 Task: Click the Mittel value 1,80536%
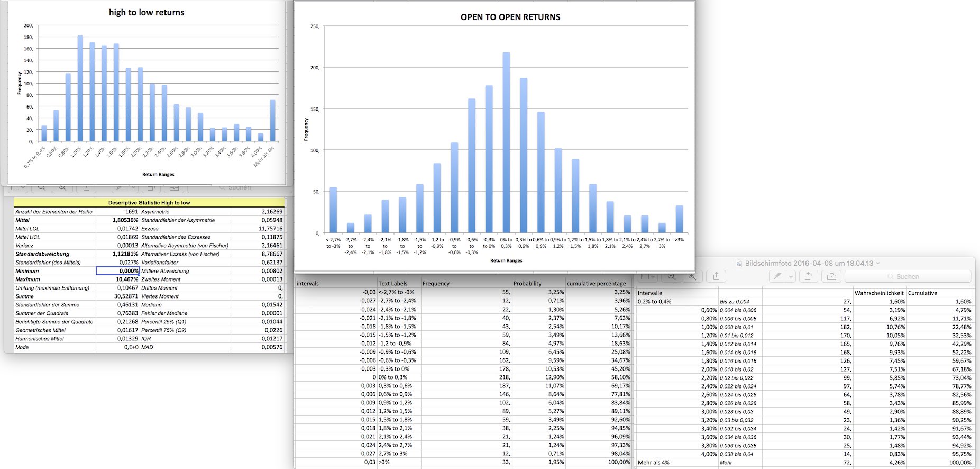coord(125,220)
